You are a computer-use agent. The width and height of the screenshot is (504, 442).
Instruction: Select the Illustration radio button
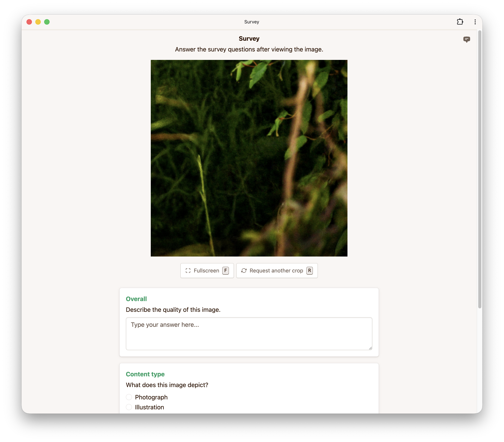click(129, 407)
